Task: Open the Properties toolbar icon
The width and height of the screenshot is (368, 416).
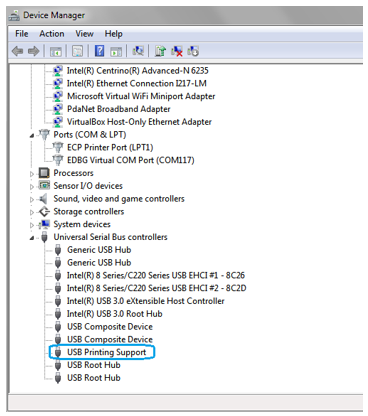Action: [x=78, y=51]
